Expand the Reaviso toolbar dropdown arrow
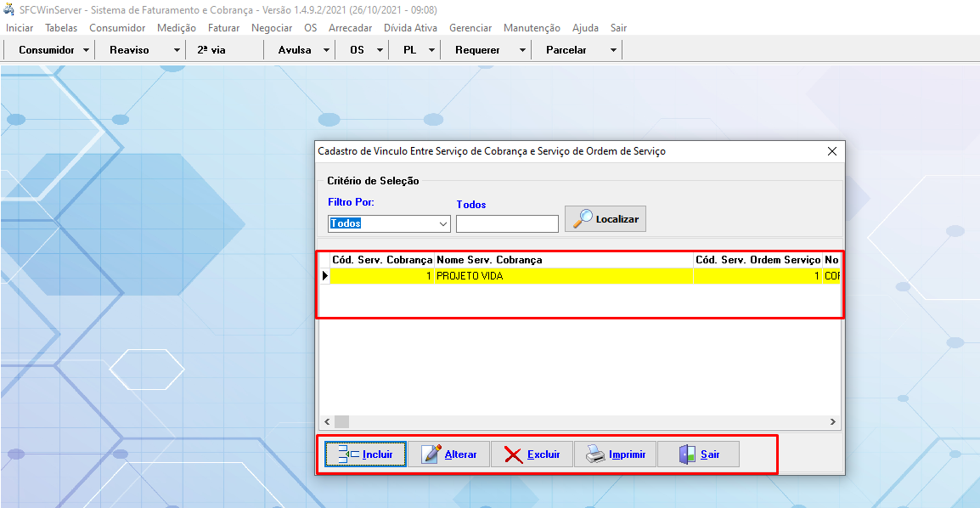Screen dimensions: 980x508 coord(177,50)
